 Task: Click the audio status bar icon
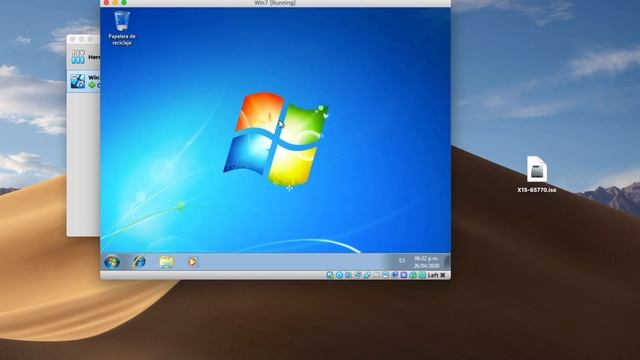click(348, 275)
